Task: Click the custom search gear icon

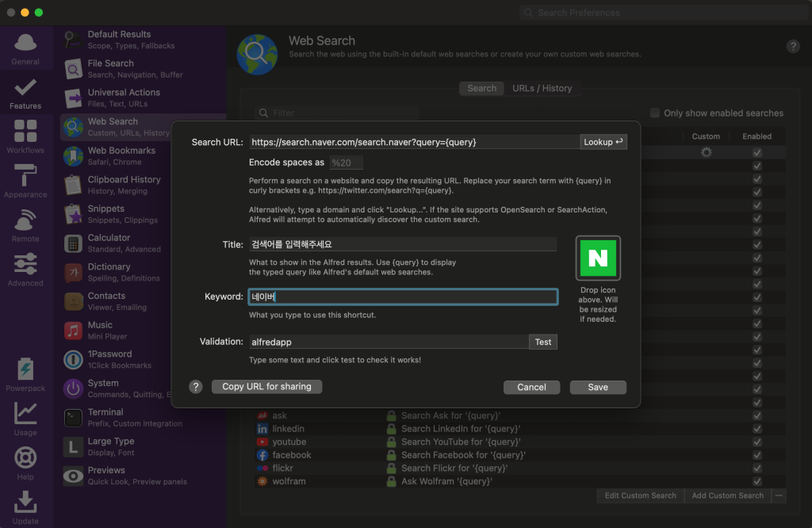Action: coord(706,152)
